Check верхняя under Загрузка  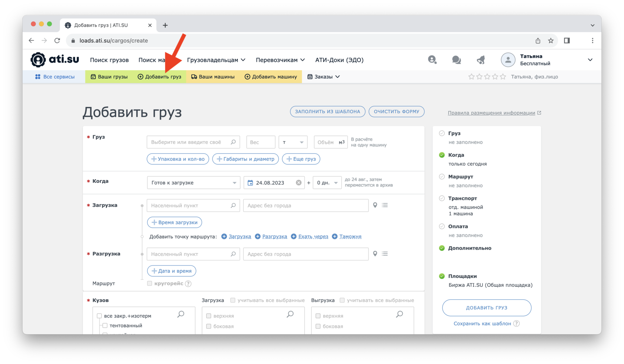[x=209, y=316]
